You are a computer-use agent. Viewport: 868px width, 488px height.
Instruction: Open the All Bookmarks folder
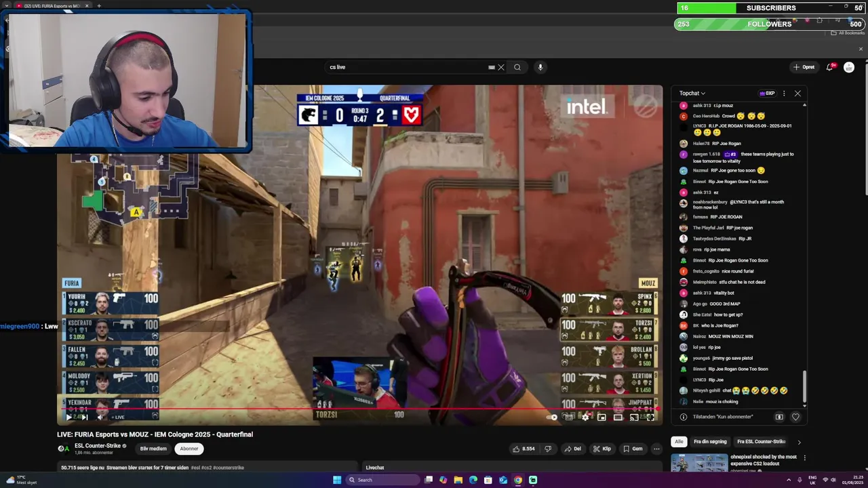[848, 33]
